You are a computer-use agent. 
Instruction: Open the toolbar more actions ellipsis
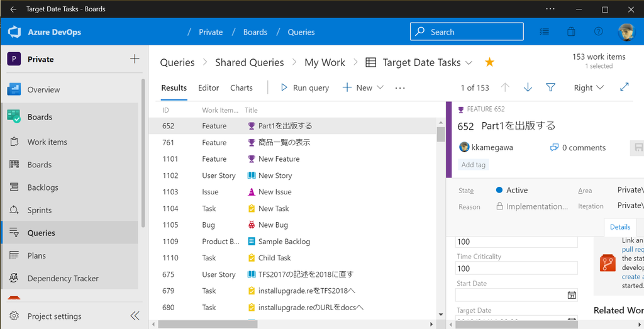[x=400, y=87]
